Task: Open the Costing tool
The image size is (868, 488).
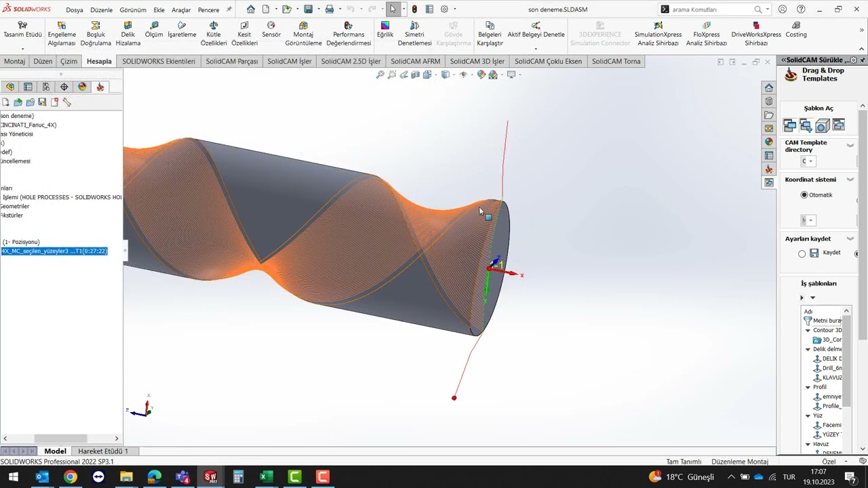Action: click(x=796, y=30)
